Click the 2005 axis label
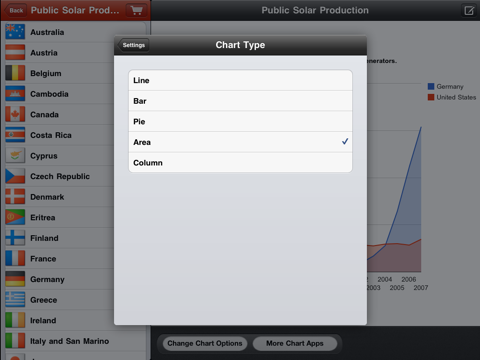The height and width of the screenshot is (360, 480). (397, 288)
